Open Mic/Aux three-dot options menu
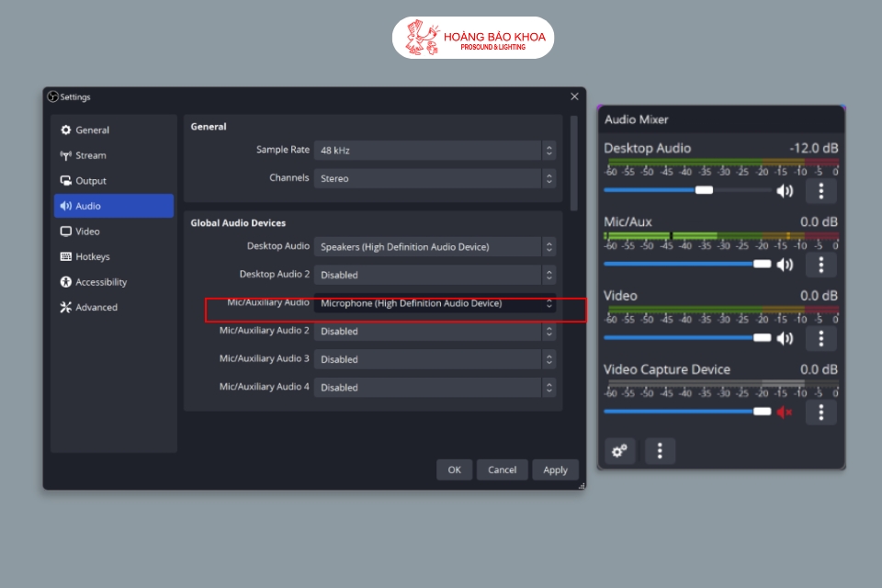Screen dimensions: 882x588 pos(820,265)
